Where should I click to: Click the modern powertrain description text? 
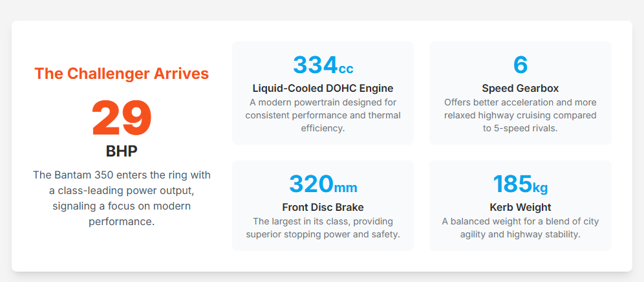coord(323,115)
